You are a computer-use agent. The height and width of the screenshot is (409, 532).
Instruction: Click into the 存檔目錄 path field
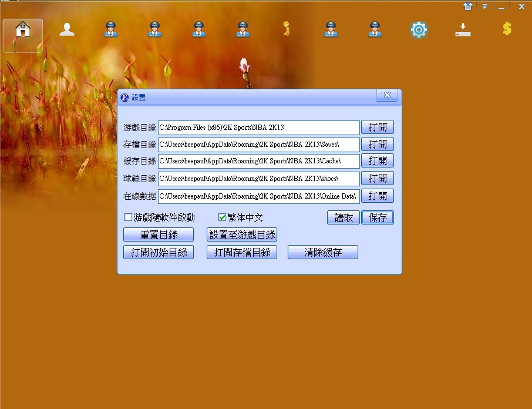coord(258,145)
